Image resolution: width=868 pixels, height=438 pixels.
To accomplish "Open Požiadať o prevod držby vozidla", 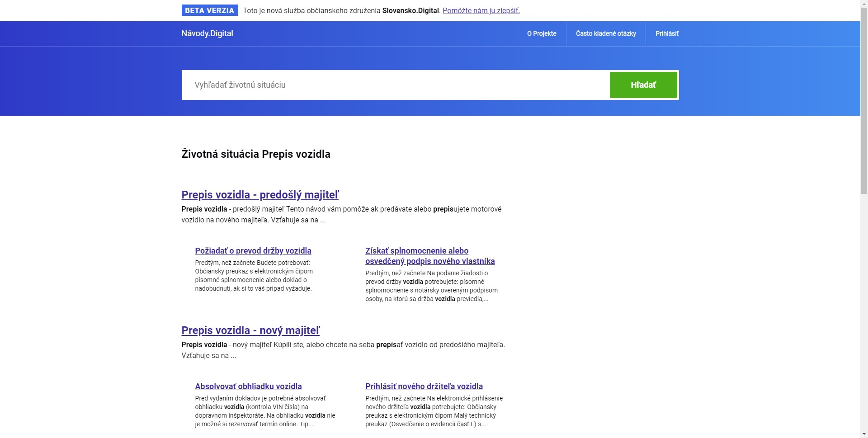I will [x=253, y=251].
